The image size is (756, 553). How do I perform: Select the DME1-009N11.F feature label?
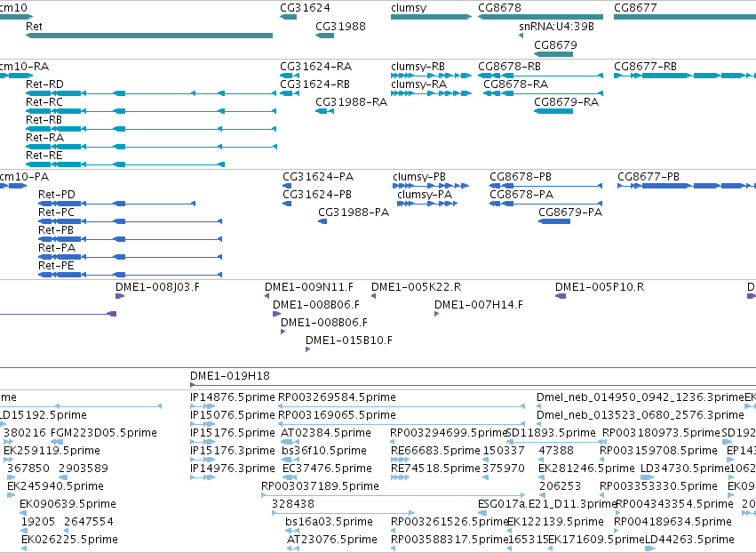309,287
